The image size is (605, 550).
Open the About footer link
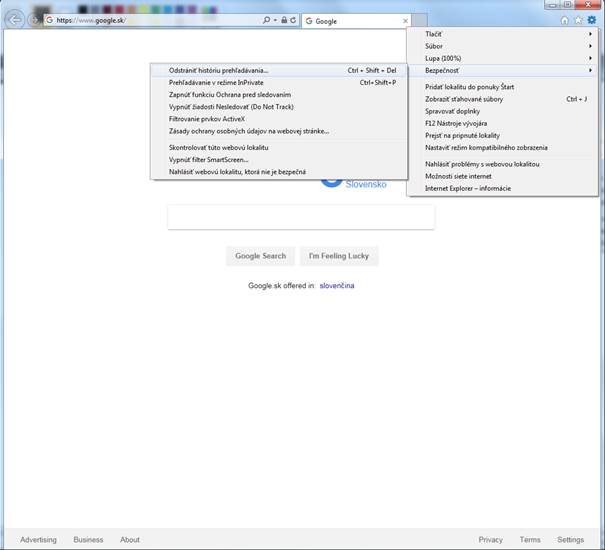pos(130,540)
